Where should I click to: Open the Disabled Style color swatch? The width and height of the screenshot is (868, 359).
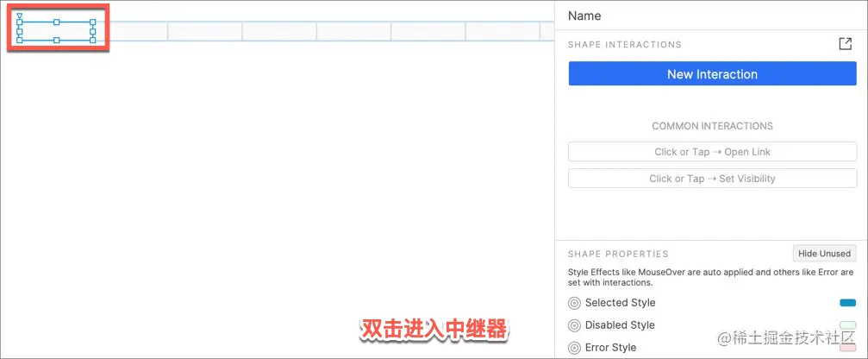[847, 325]
